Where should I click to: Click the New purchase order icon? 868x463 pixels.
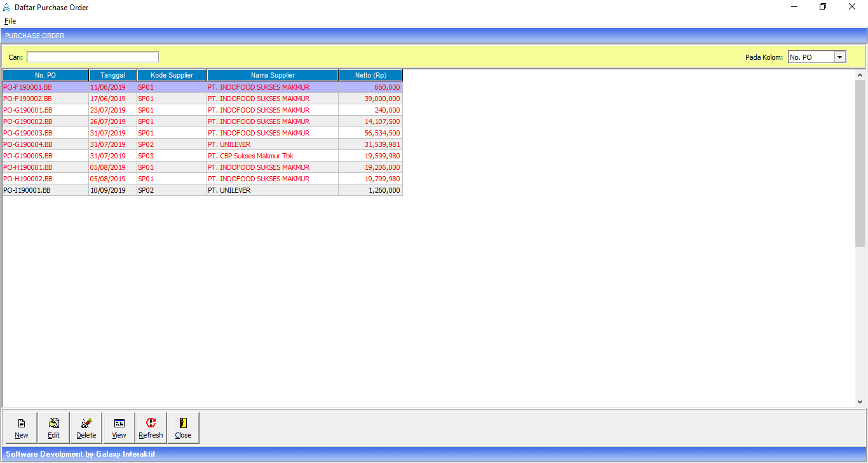coord(22,423)
